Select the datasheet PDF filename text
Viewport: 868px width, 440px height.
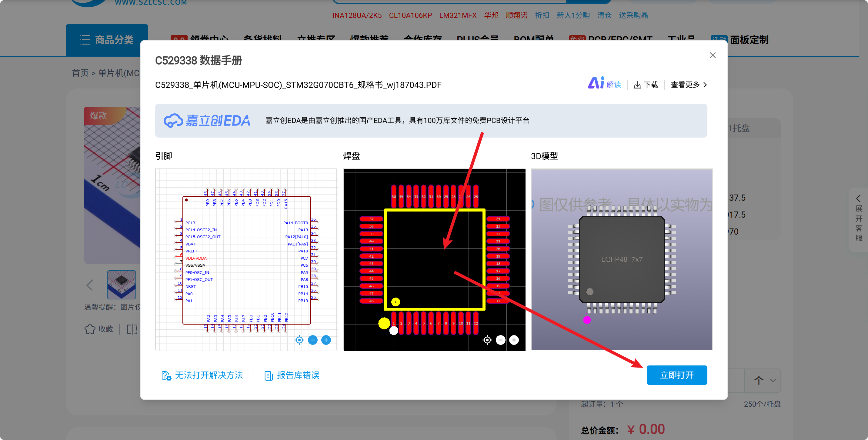click(298, 85)
